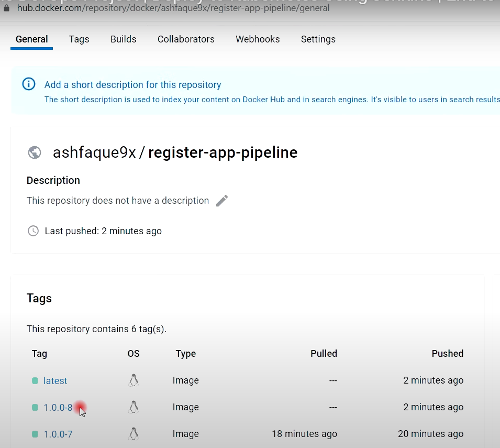
Task: Click the 'Pulled' column header
Action: click(324, 354)
